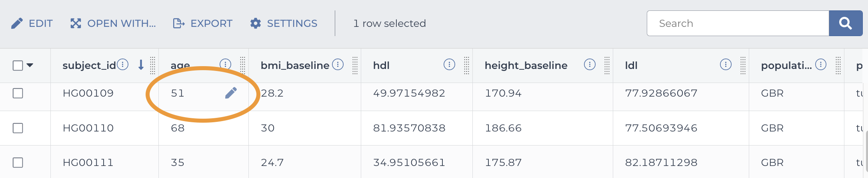868x178 pixels.
Task: Click the HG00111 subject cell
Action: 88,163
